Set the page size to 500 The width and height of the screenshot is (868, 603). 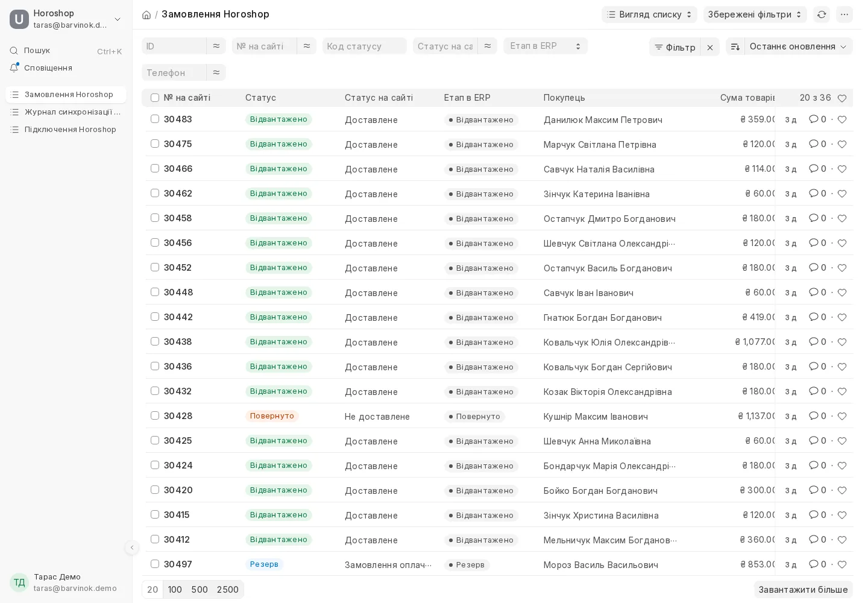(x=200, y=590)
